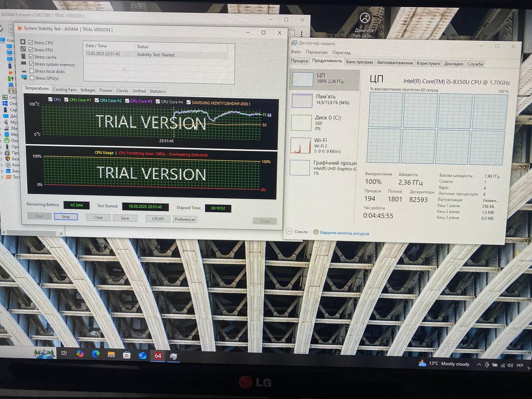Image resolution: width=532 pixels, height=399 pixels.
Task: Switch to Statistics tab
Action: (157, 91)
